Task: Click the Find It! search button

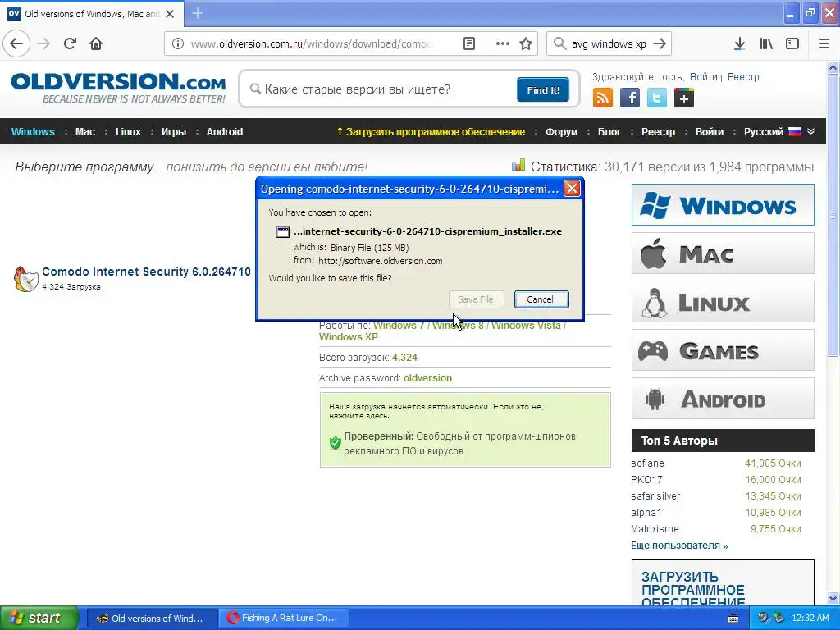Action: (543, 89)
